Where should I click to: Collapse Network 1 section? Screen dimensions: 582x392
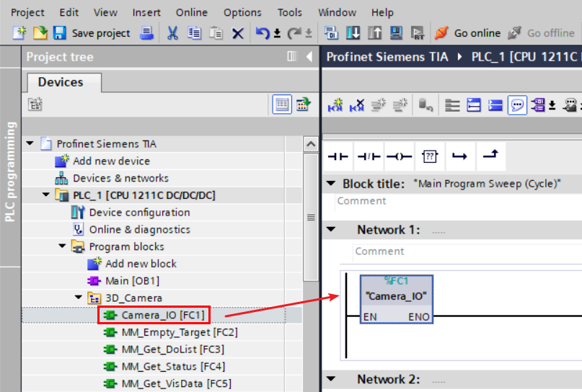(x=332, y=230)
